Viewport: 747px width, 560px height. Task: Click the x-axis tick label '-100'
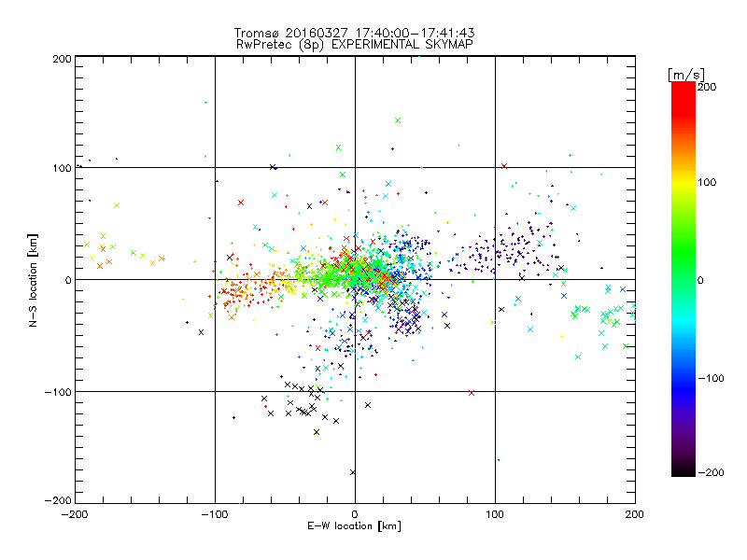coord(215,514)
